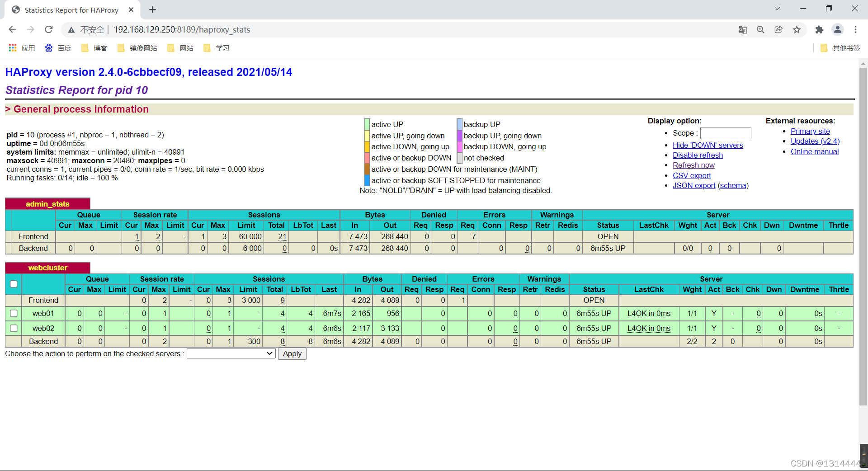This screenshot has width=868, height=471.
Task: Click the backup DOWN going up pink swatch
Action: 459,146
